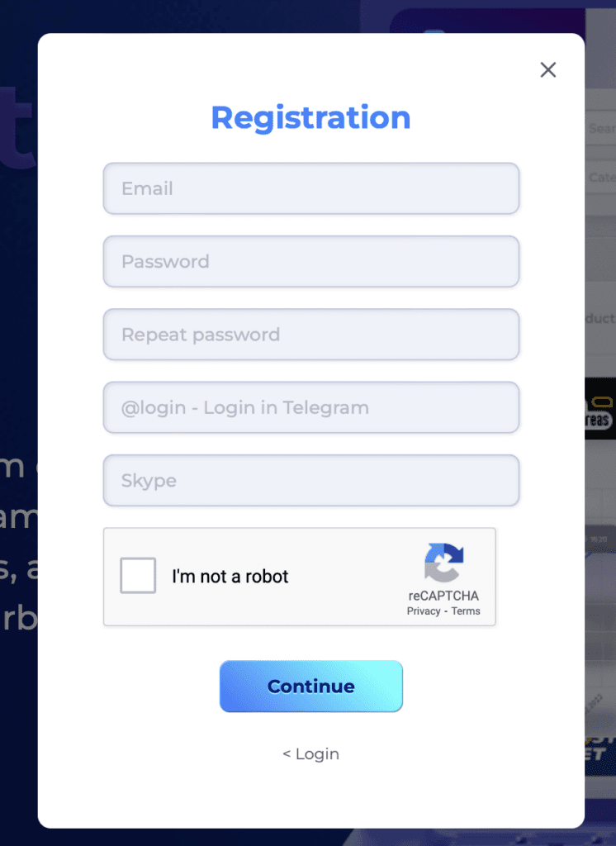Click the reCAPTCHA logo icon
Screen dimensions: 616x846
coord(444,563)
